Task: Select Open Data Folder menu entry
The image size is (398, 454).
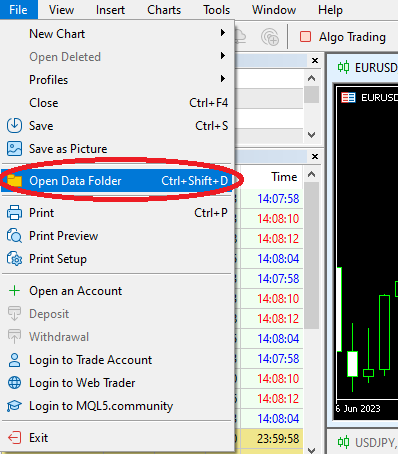Action: click(117, 181)
